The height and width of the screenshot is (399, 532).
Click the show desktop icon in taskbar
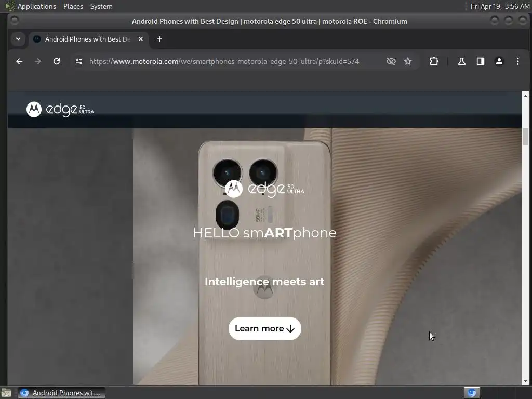point(6,393)
